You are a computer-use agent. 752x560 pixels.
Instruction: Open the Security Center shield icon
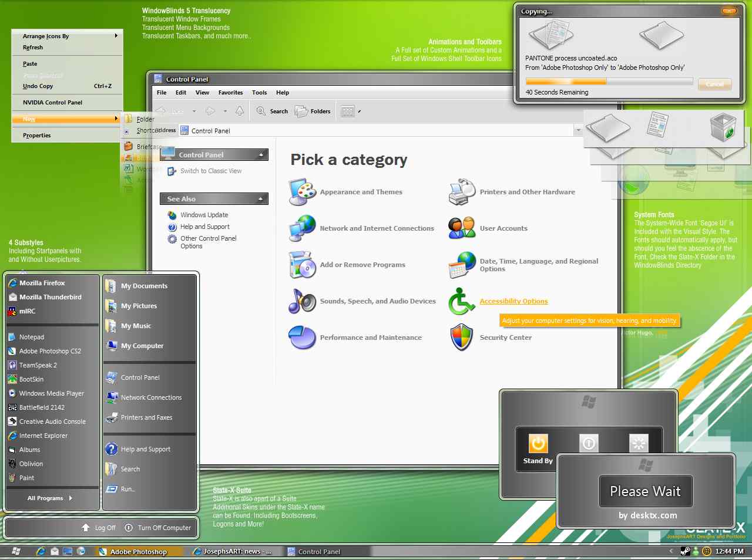(x=462, y=338)
